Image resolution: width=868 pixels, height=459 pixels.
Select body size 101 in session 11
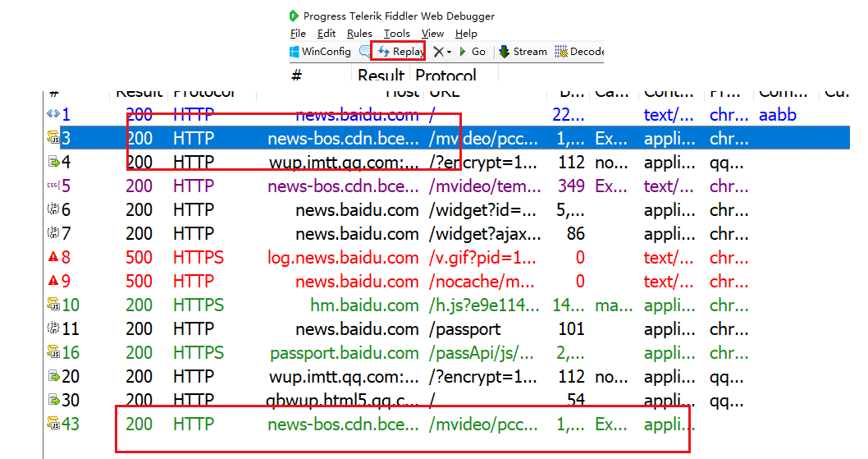[x=571, y=329]
